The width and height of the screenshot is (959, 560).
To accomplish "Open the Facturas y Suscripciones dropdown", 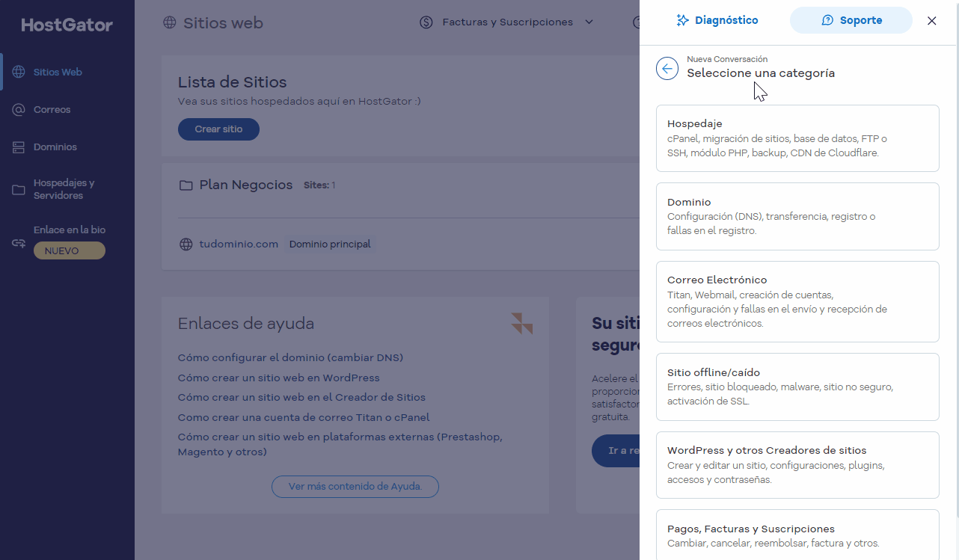I will [x=507, y=22].
